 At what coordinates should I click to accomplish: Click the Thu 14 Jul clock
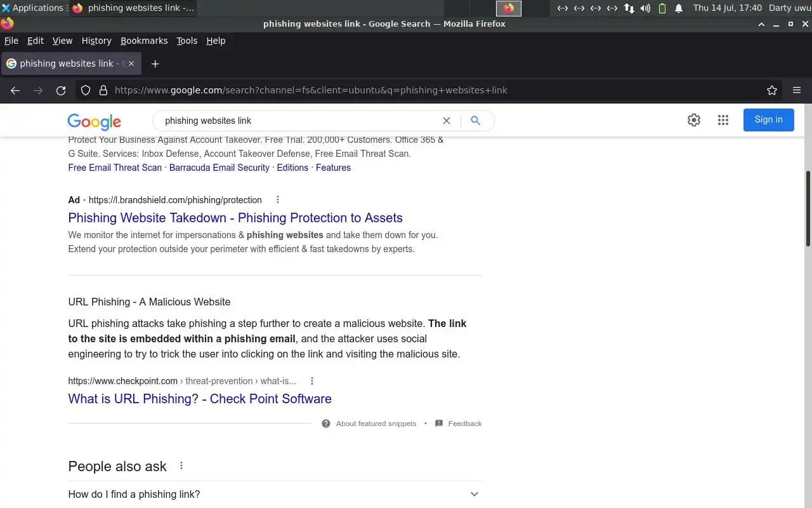728,8
